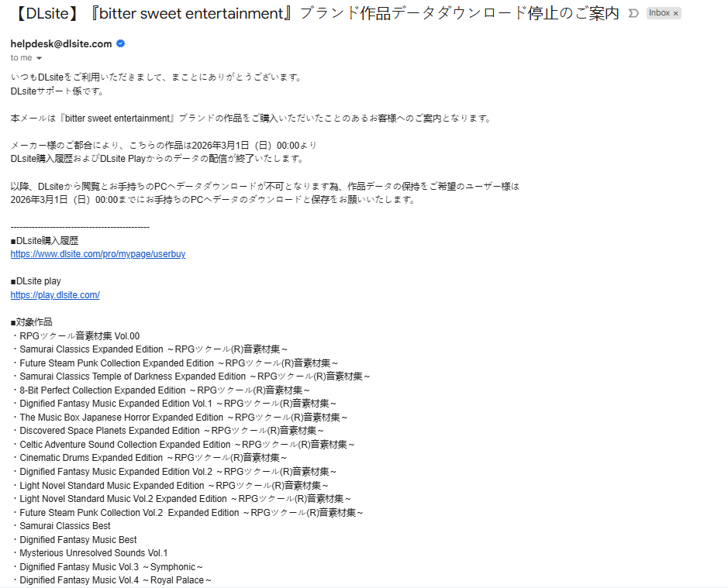The image size is (728, 588).
Task: Click the email subject heading
Action: 316,14
